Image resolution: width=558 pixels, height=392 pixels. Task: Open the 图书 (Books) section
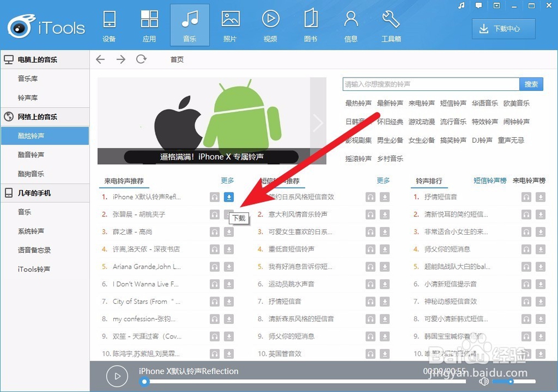click(x=311, y=26)
